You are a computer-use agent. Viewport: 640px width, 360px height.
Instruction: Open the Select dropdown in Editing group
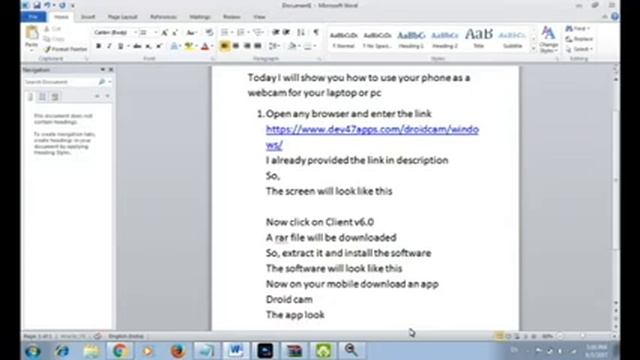[579, 49]
